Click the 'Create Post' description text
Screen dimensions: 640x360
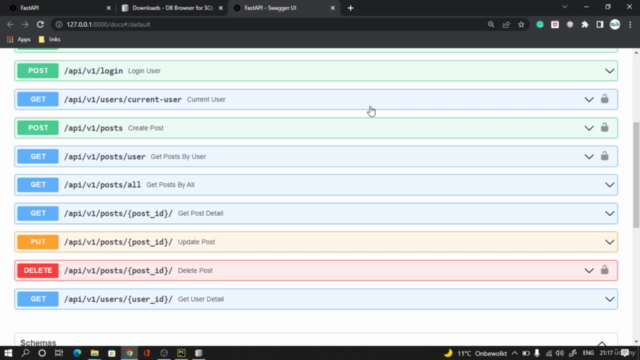click(x=146, y=128)
